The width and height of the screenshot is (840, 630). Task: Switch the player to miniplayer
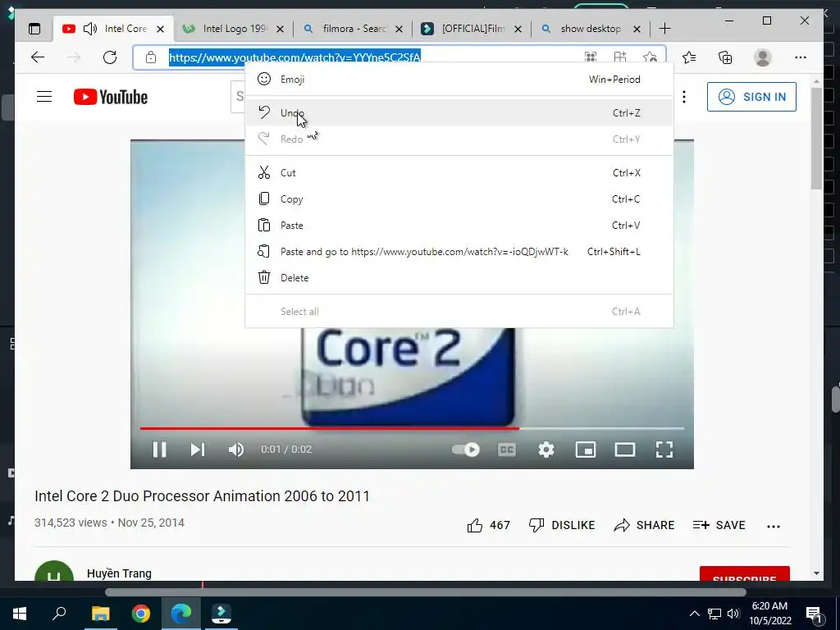(586, 450)
